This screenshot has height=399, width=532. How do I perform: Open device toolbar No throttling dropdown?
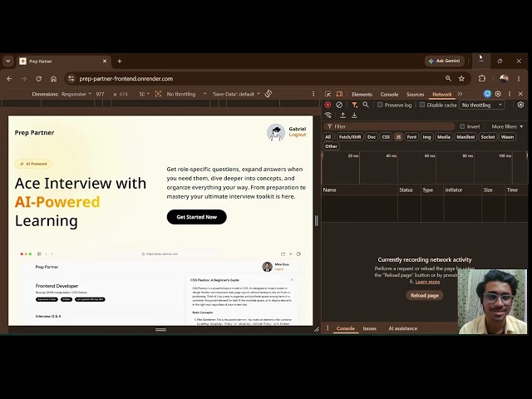pos(186,94)
